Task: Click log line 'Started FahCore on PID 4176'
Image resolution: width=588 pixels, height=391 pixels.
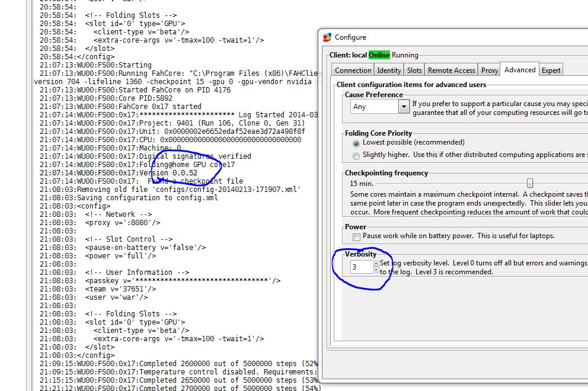Action: 135,90
